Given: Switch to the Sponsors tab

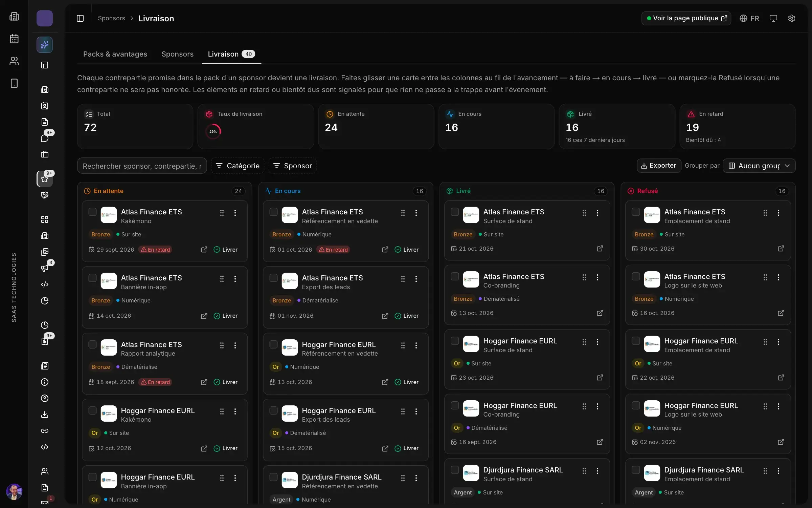Looking at the screenshot, I should [x=177, y=54].
